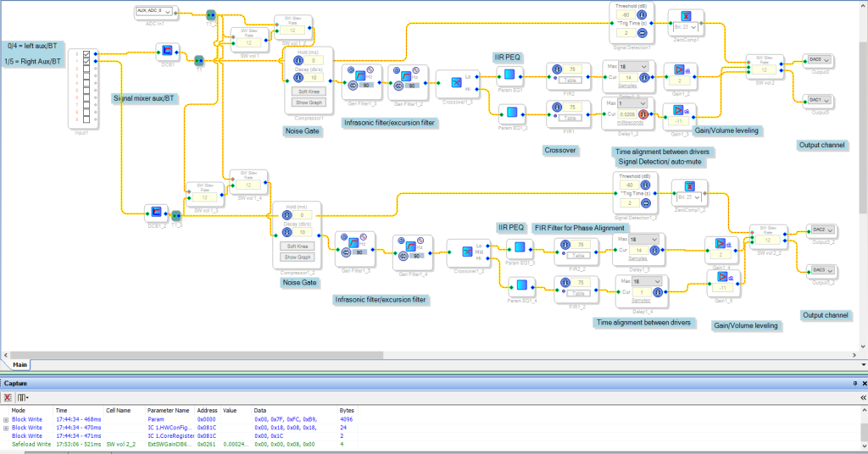
Task: Click the Gain1_2 amplifier icon
Action: click(x=679, y=69)
